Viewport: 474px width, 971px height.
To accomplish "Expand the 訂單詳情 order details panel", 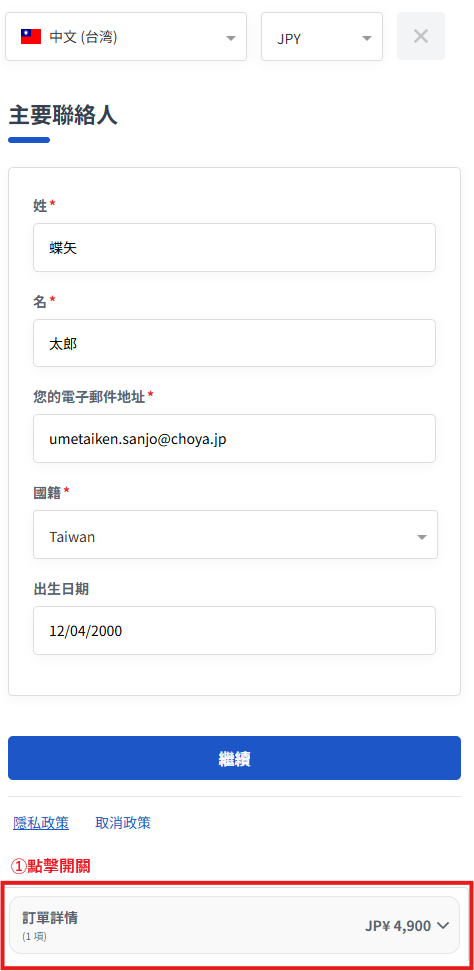I will point(234,925).
